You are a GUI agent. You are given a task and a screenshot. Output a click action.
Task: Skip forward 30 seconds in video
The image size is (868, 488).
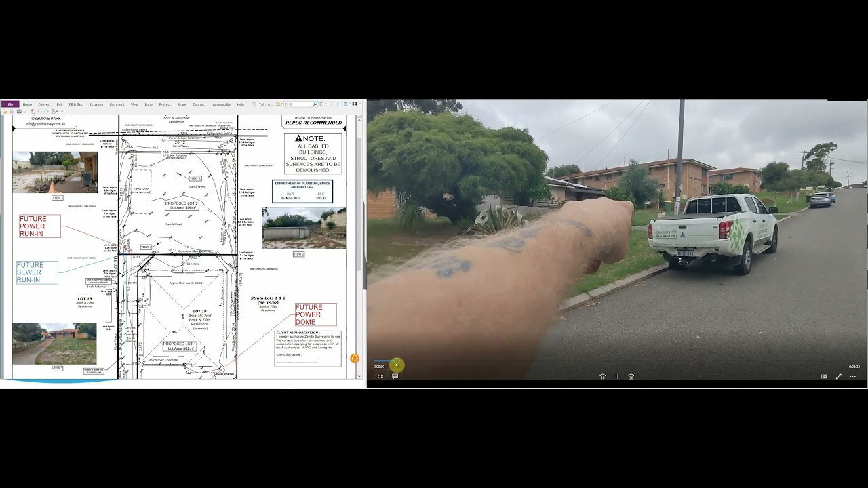[x=631, y=376]
